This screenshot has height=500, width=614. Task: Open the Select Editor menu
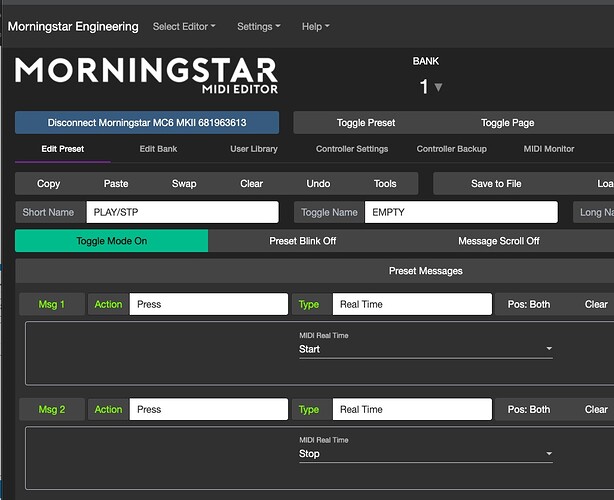(184, 27)
